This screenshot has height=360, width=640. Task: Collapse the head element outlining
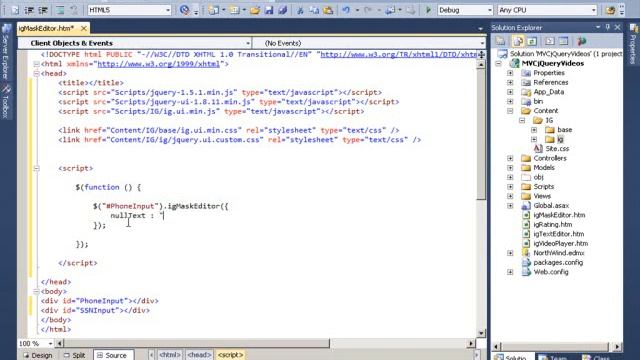[36, 73]
